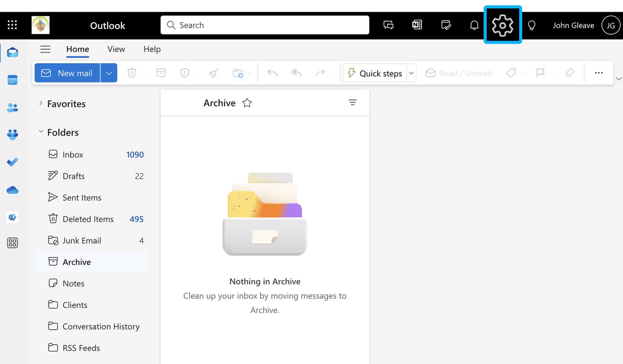Open the Clients folder
The image size is (623, 364).
tap(92, 305)
